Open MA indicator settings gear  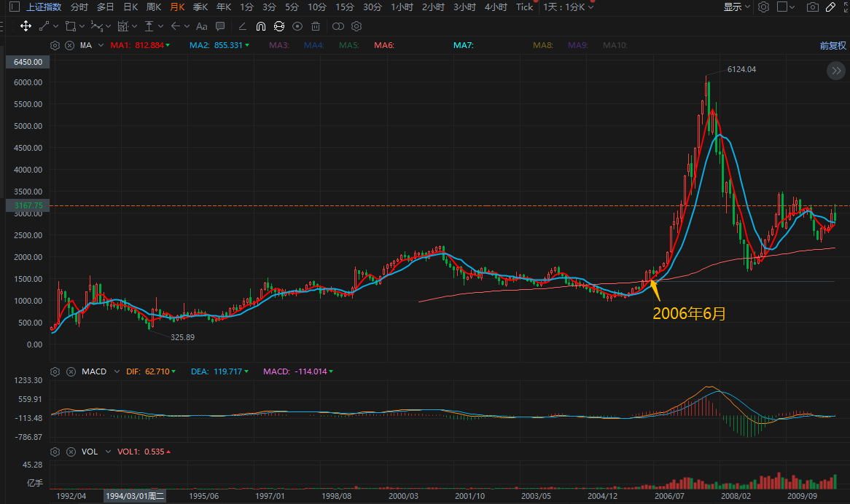click(55, 45)
